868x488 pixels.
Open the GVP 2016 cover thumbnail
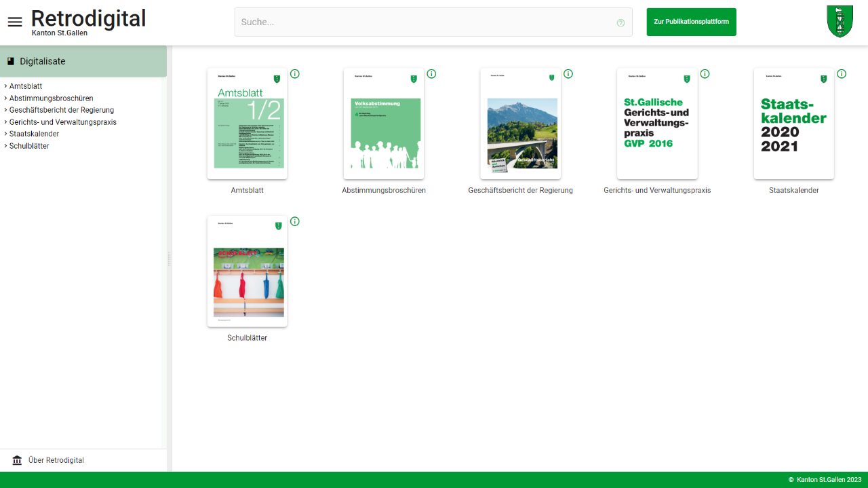click(x=657, y=124)
